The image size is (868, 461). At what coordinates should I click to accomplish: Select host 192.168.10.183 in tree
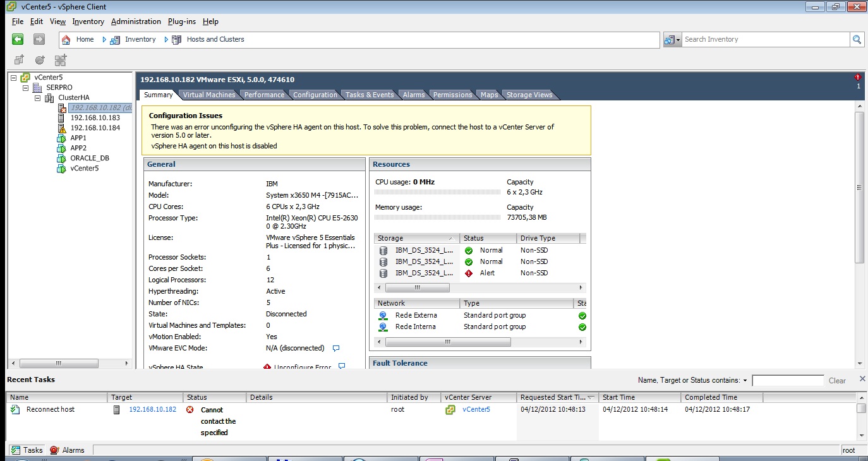[x=95, y=117]
